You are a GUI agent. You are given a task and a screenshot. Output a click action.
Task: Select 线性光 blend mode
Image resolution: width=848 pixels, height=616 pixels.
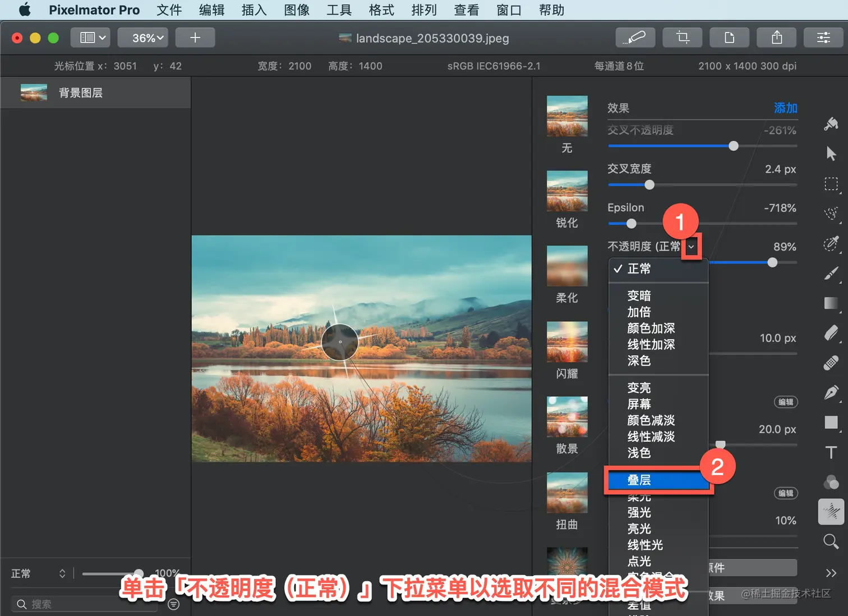click(x=659, y=545)
